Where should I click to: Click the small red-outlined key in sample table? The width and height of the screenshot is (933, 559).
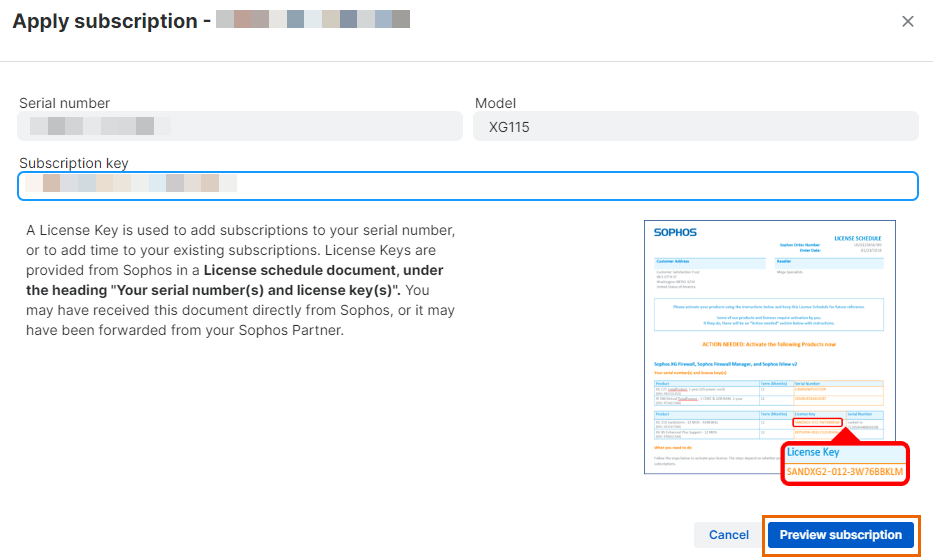tap(817, 421)
